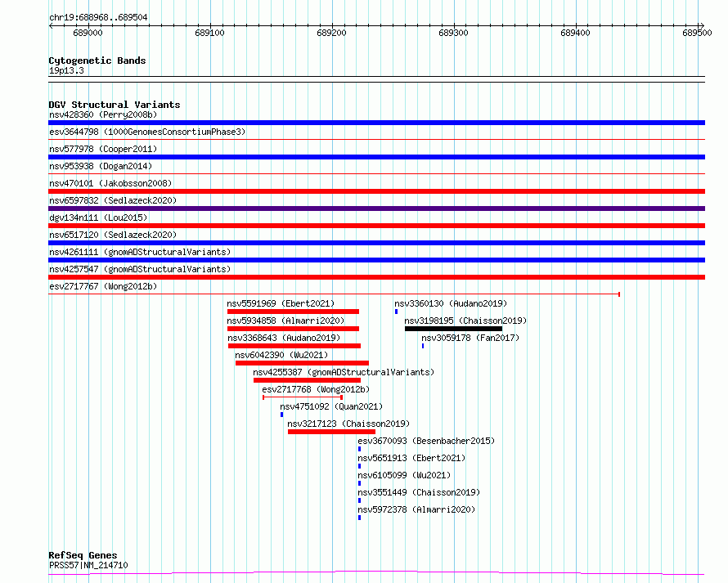Click the nsv577978 (Cooper2011) label
This screenshot has width=728, height=583.
pyautogui.click(x=103, y=149)
